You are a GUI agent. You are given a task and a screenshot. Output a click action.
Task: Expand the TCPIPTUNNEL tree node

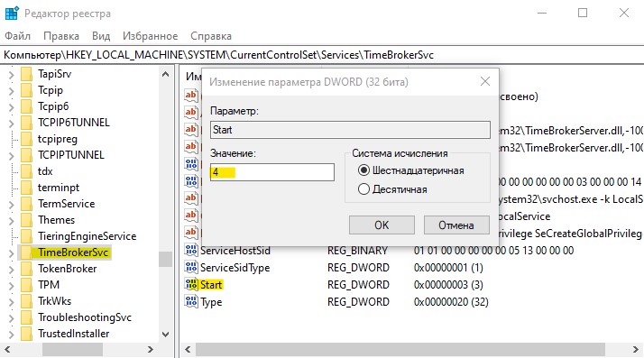[x=11, y=155]
